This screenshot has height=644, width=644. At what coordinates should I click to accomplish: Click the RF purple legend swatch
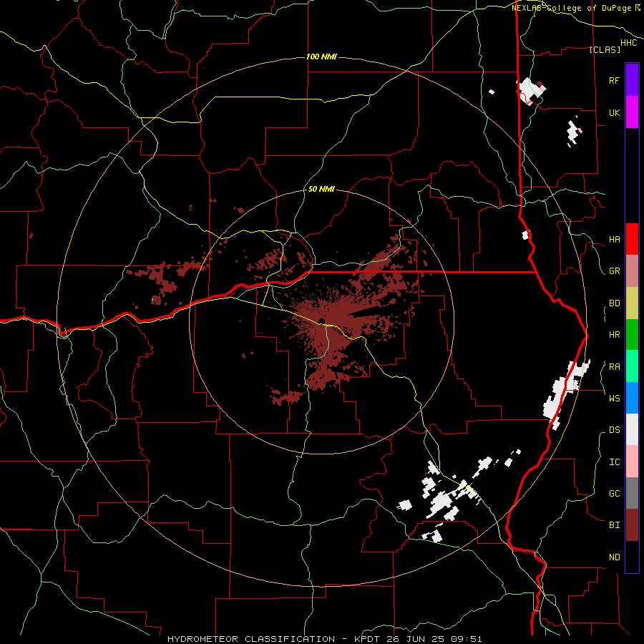(632, 80)
